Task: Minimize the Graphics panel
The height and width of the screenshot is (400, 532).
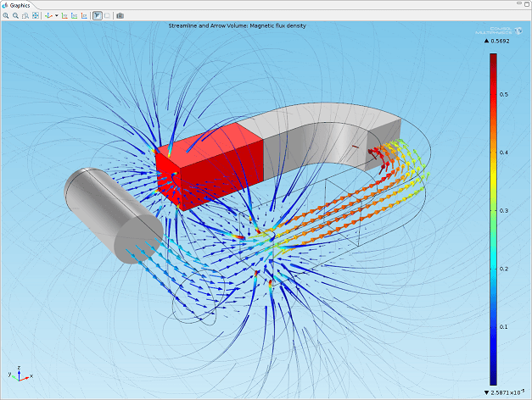Action: coord(519,3)
